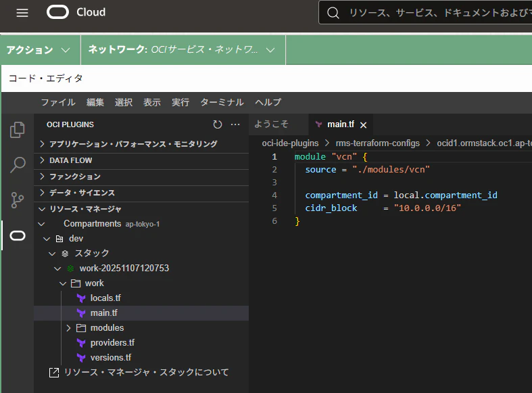The width and height of the screenshot is (532, 393).
Task: Collapse the リソース・マネージャ section
Action: (141, 209)
